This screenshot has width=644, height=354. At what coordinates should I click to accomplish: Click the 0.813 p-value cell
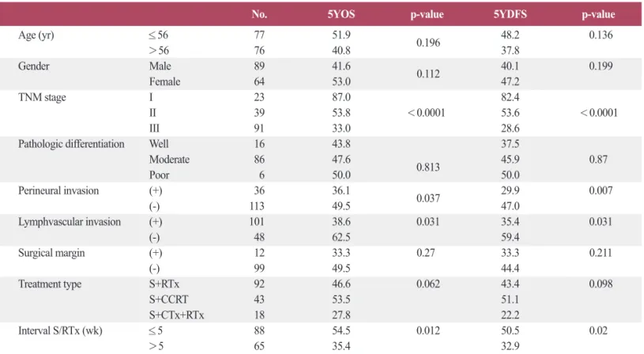tap(428, 168)
